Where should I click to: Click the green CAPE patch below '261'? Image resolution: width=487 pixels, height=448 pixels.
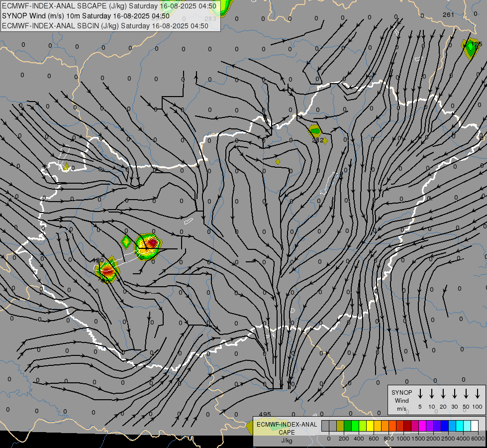pos(470,48)
